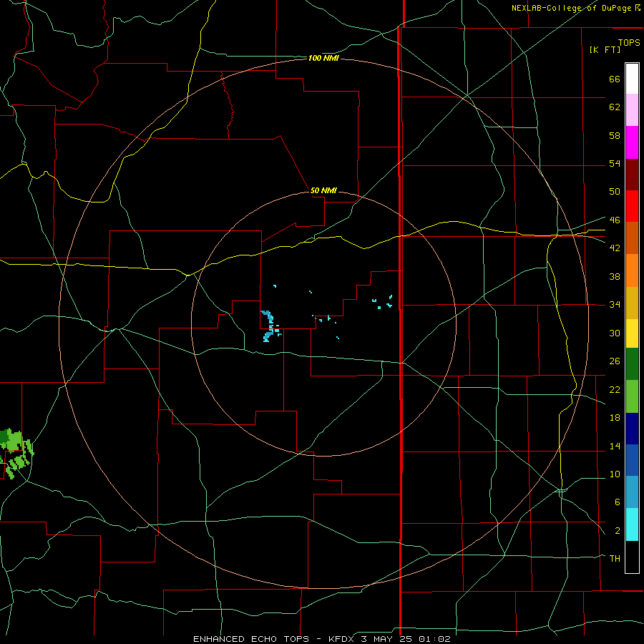Pick the cyan legend swatch
The width and height of the screenshot is (644, 644).
(x=632, y=525)
